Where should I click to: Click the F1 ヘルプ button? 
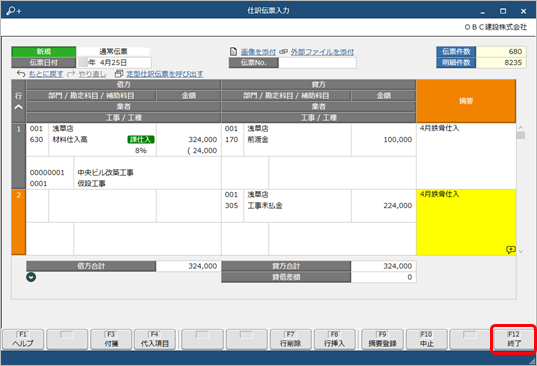click(23, 339)
